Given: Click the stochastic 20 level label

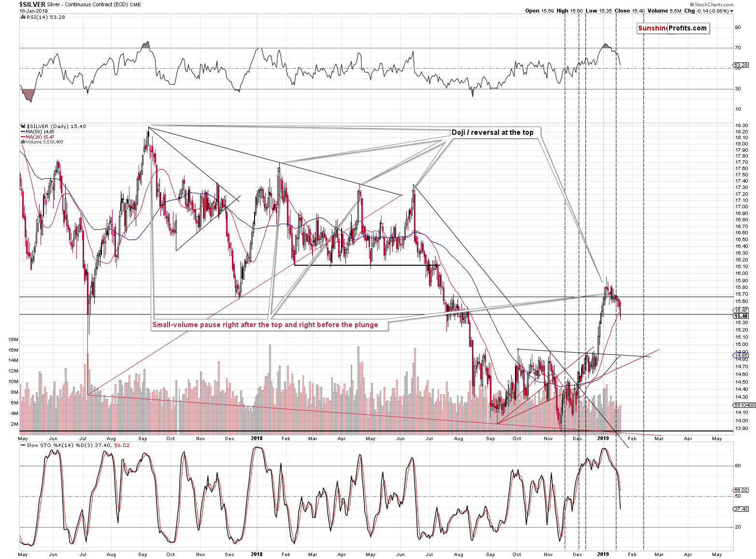Looking at the screenshot, I should point(738,527).
